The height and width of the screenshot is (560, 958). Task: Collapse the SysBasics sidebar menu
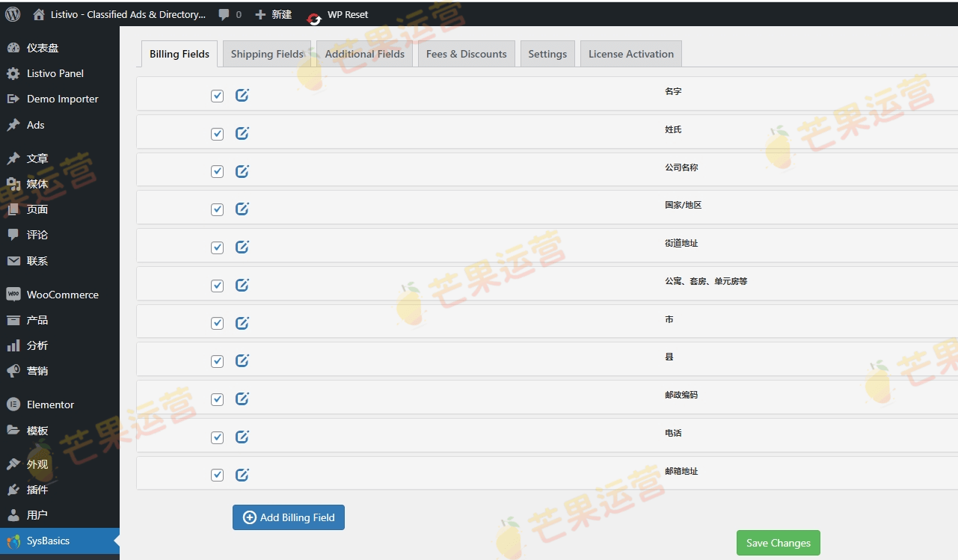pos(48,540)
